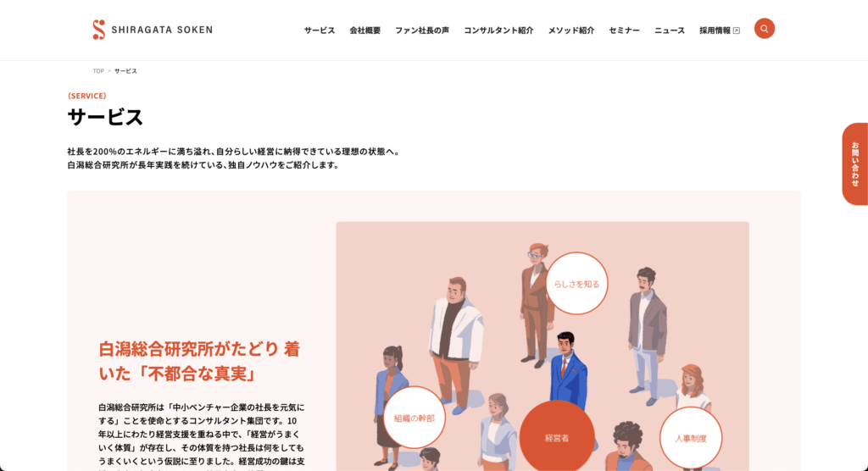Image resolution: width=868 pixels, height=471 pixels.
Task: Click the SHIRAGATA SOKEN wordmark text
Action: coord(162,30)
